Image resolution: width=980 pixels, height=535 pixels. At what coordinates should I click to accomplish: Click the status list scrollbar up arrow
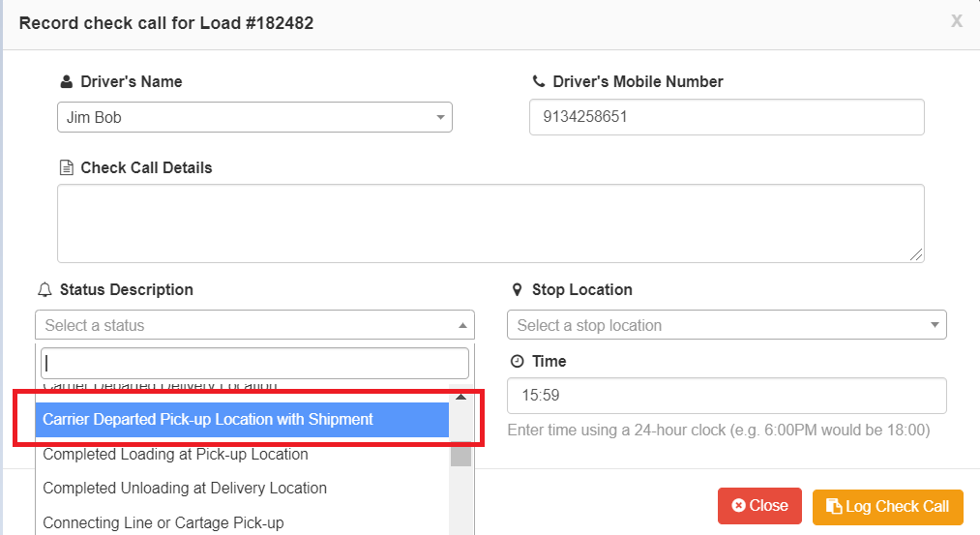[461, 397]
